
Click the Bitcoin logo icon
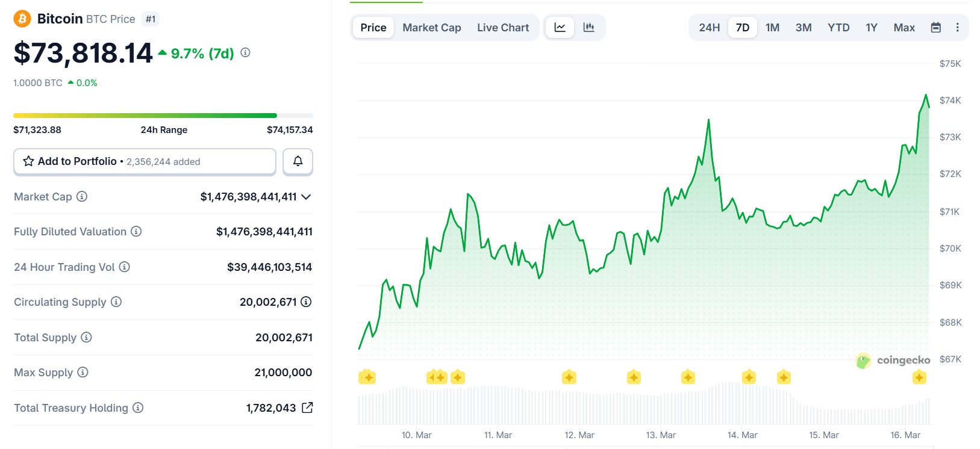coord(22,19)
